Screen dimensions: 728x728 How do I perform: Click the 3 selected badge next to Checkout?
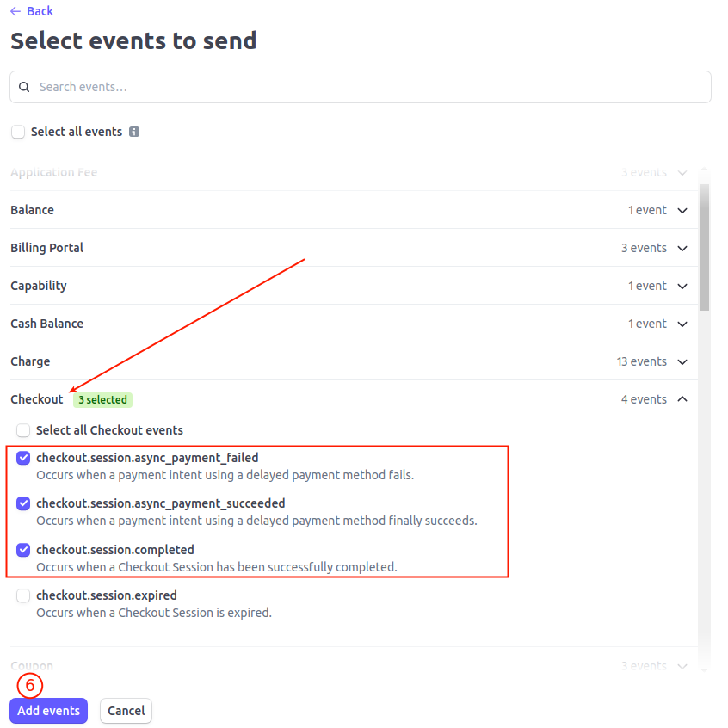tap(102, 400)
